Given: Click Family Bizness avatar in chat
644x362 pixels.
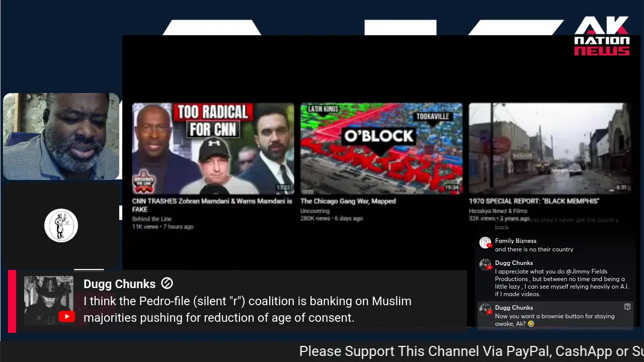Looking at the screenshot, I should click(x=485, y=243).
